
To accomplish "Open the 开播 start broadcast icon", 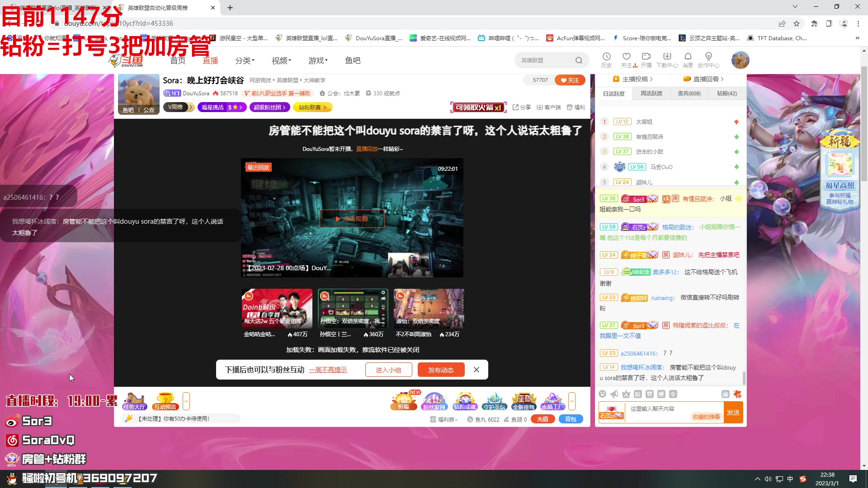I will (x=646, y=60).
